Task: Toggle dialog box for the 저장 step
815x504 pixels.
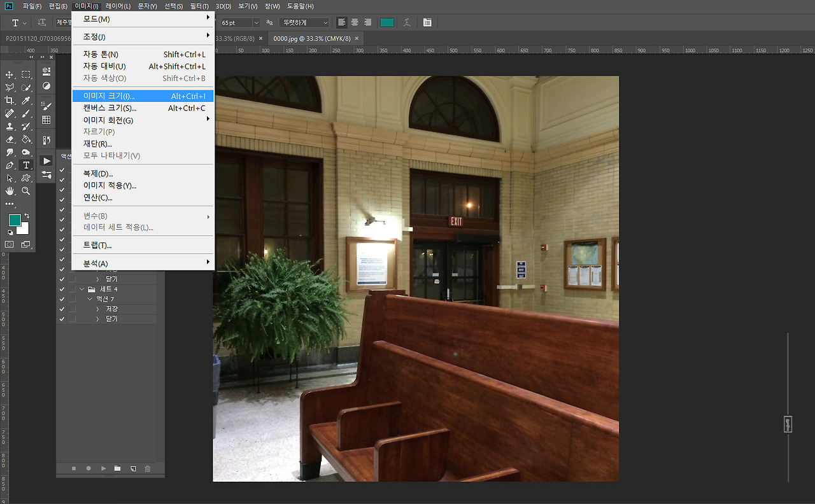Action: click(72, 309)
